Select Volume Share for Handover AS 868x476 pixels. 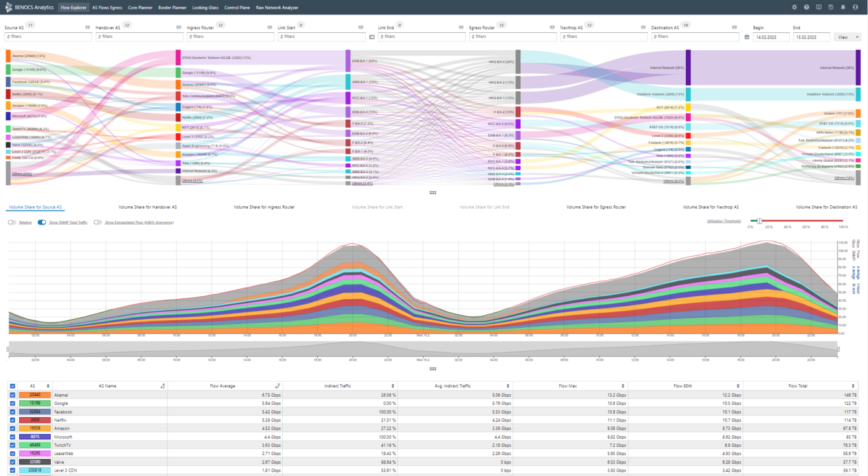click(148, 206)
